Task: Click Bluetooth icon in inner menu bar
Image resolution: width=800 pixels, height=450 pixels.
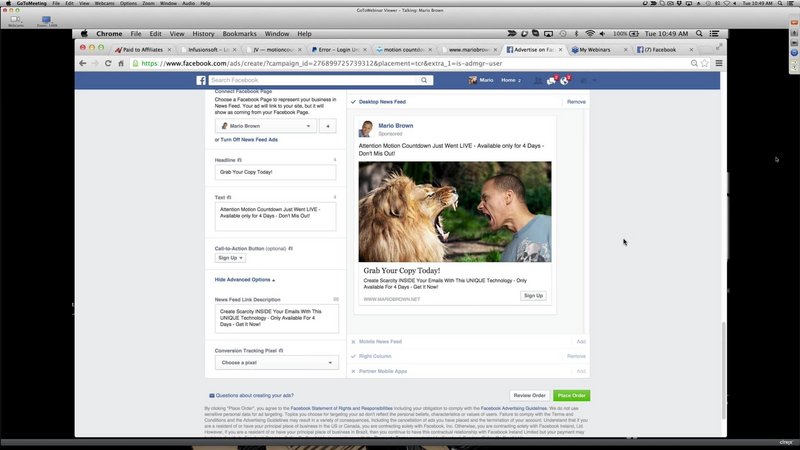Action: 577,34
